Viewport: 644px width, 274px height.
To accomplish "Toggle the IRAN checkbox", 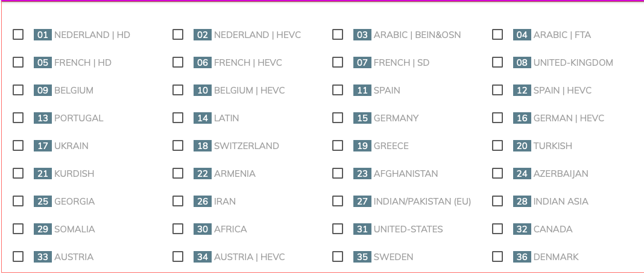I will [x=178, y=201].
